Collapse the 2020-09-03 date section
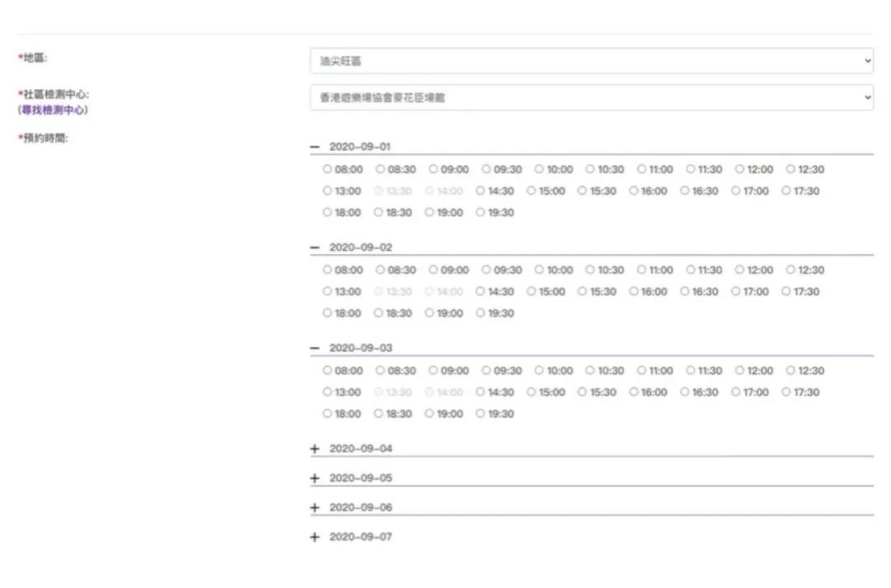Screen dimensions: 891x588 [x=314, y=348]
